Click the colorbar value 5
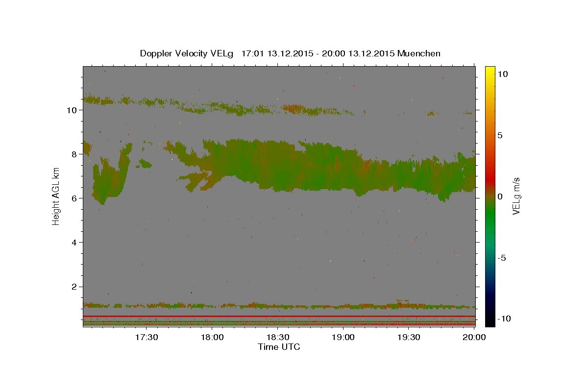The width and height of the screenshot is (588, 392). pos(500,135)
